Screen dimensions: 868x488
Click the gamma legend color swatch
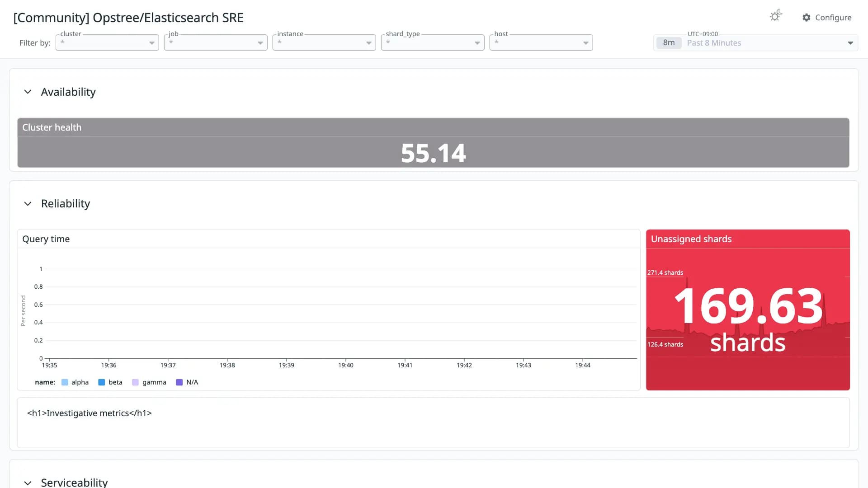click(135, 382)
